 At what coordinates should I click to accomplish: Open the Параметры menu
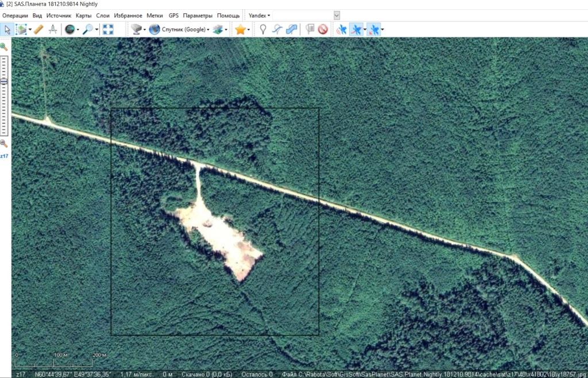(198, 16)
